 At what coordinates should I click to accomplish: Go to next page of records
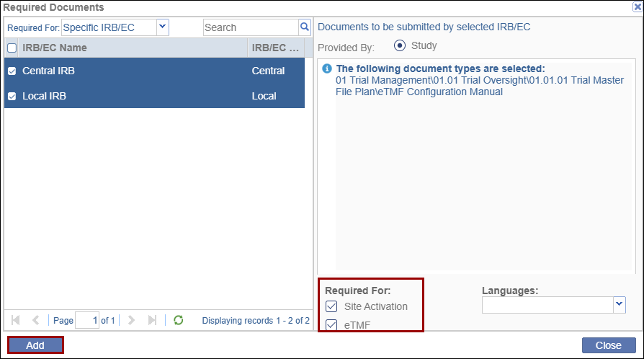tap(132, 320)
